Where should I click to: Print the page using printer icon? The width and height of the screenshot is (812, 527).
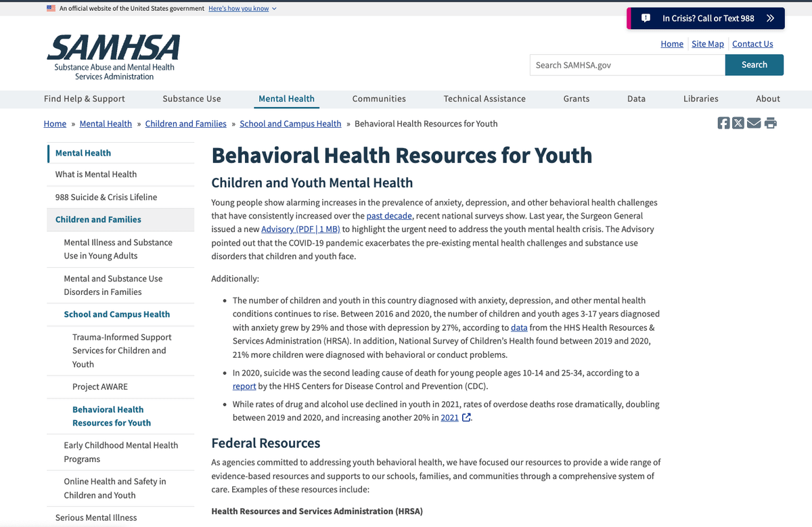pos(770,123)
